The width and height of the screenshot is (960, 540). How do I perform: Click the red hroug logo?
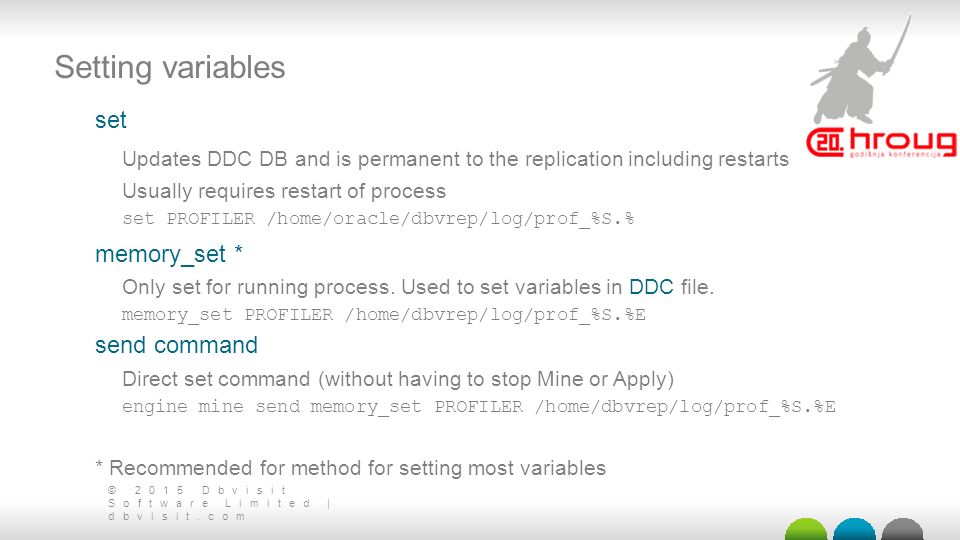pyautogui.click(x=882, y=143)
